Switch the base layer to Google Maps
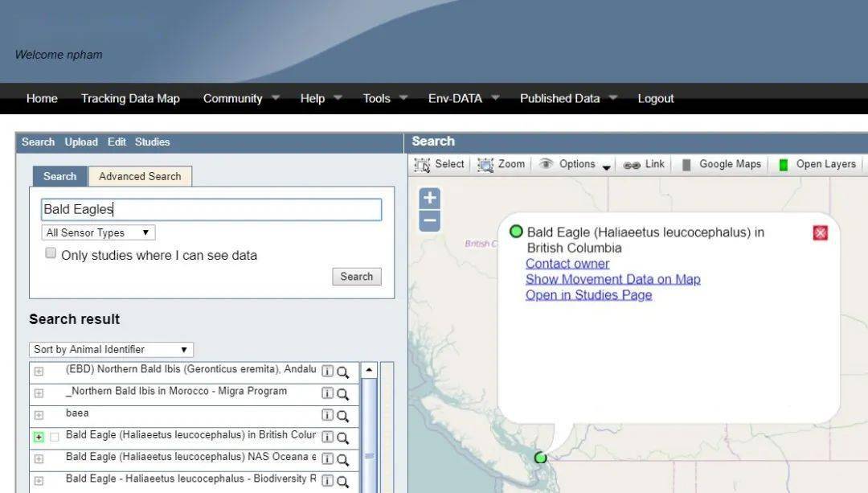This screenshot has height=493, width=868. [x=721, y=164]
